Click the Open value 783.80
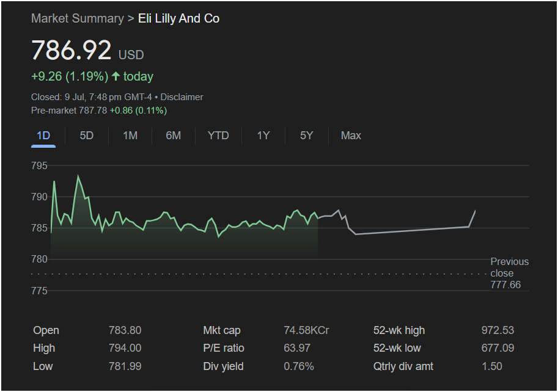This screenshot has height=392, width=558. 125,330
